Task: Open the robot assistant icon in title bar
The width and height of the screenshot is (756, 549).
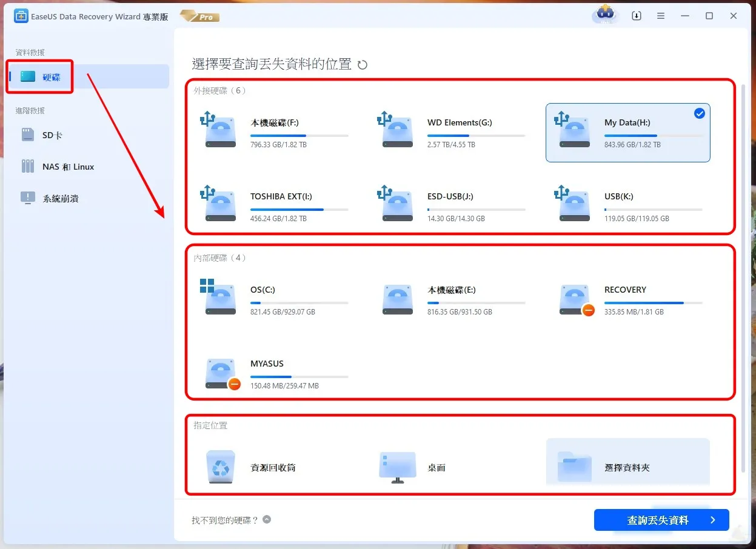Action: (x=605, y=15)
